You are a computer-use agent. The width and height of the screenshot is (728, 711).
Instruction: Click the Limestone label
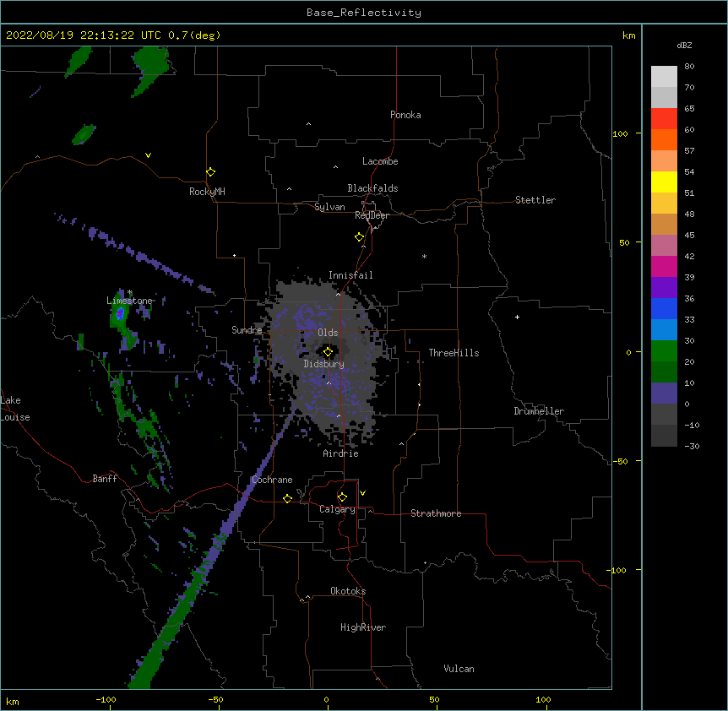[129, 301]
